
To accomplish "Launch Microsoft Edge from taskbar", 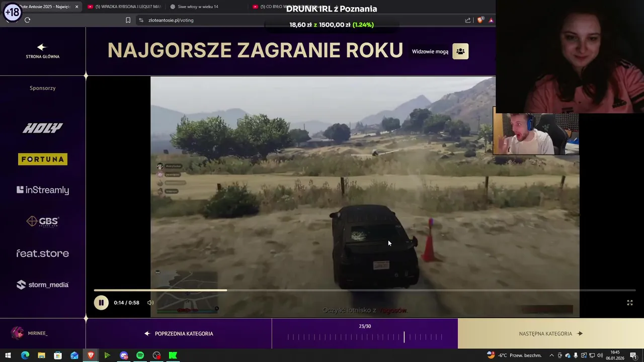I will [x=25, y=355].
